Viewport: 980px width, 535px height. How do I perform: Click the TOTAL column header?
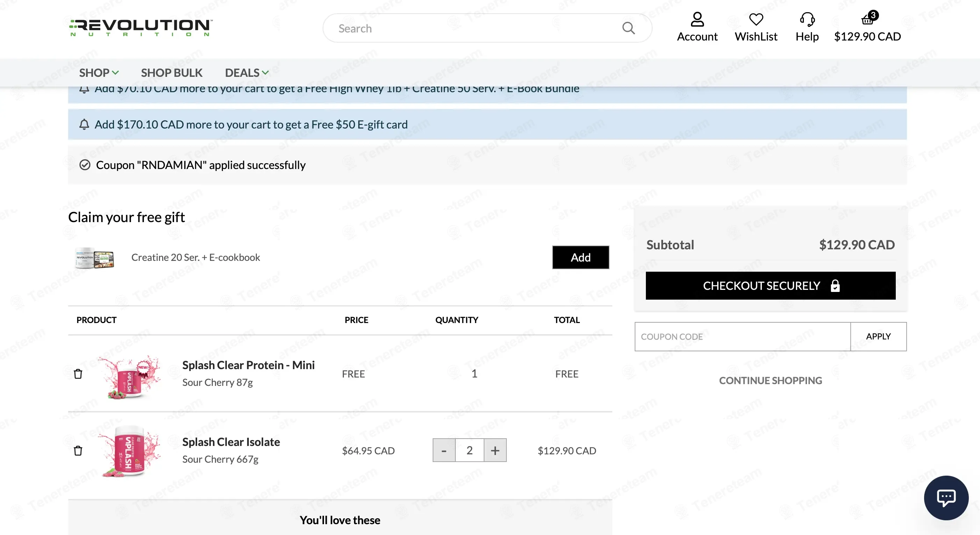pyautogui.click(x=567, y=320)
